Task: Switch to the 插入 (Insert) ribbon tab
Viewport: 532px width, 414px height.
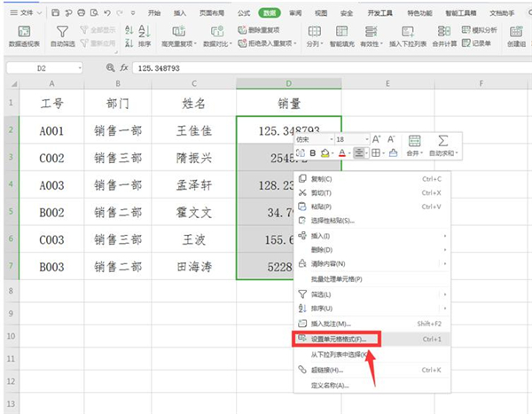Action: [180, 13]
